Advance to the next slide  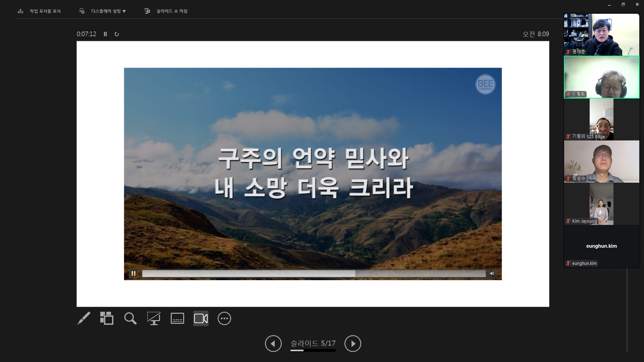tap(353, 344)
